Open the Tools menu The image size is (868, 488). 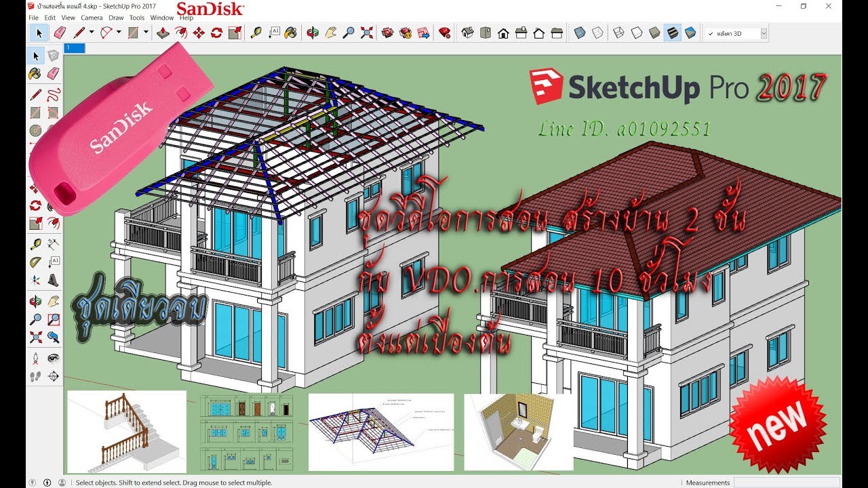tap(137, 18)
